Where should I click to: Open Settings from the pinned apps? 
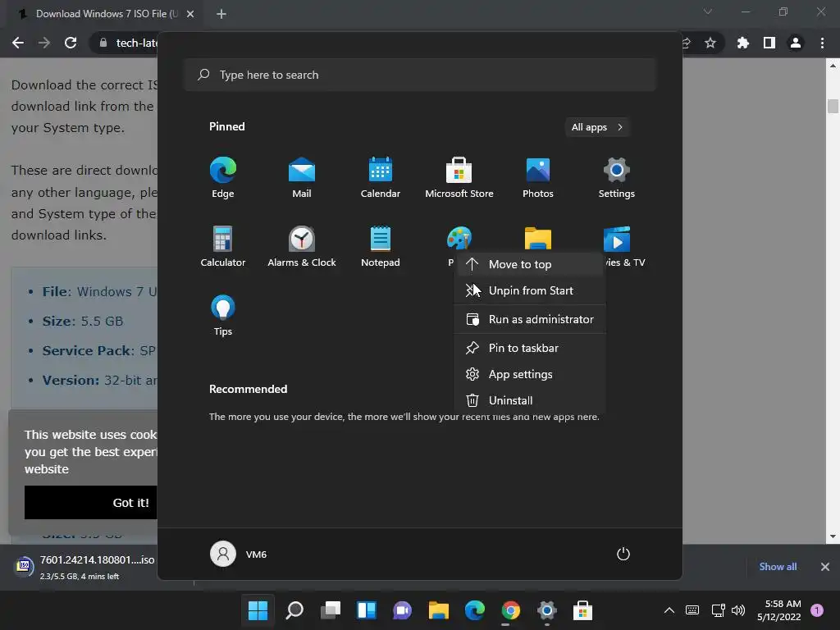click(617, 178)
